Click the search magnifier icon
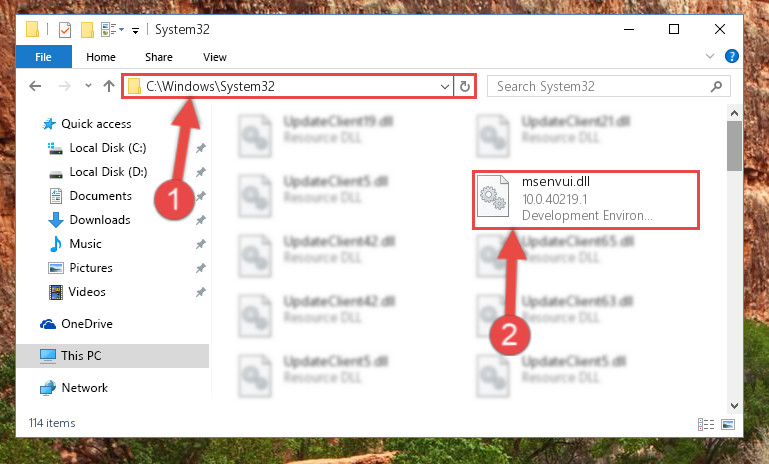769x464 pixels. 716,87
